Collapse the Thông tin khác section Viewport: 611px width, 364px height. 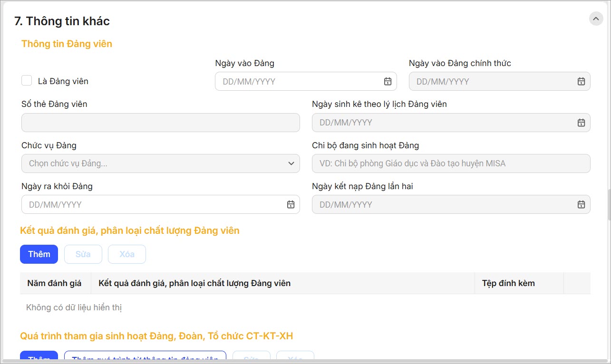coord(596,19)
